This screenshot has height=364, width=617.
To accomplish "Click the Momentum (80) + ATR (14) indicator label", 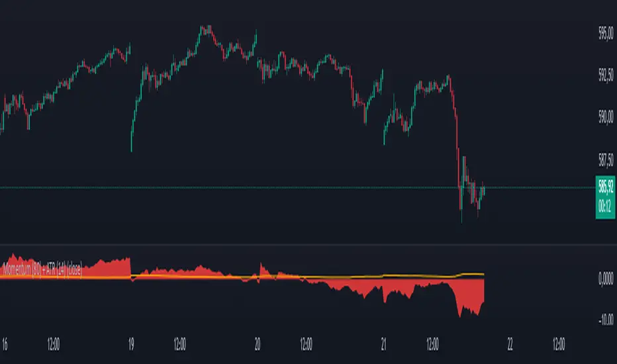I will [x=42, y=270].
